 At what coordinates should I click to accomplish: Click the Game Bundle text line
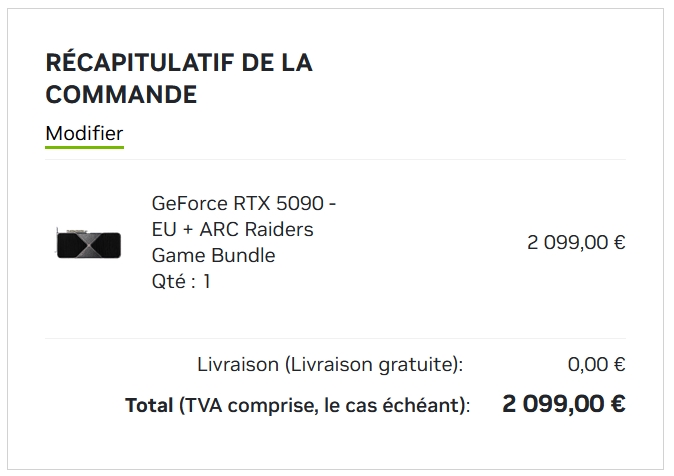pyautogui.click(x=213, y=255)
